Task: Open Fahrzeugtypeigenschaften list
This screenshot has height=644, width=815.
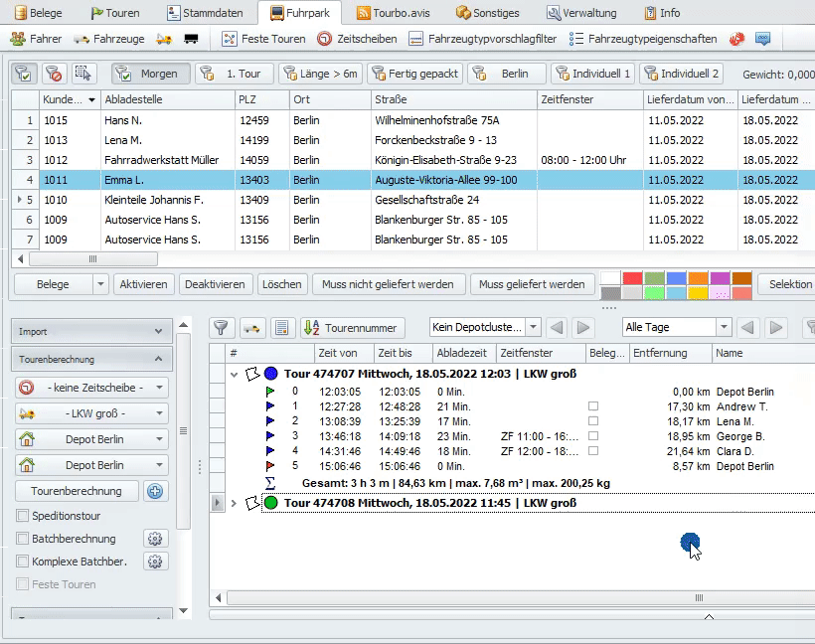Action: tap(643, 39)
